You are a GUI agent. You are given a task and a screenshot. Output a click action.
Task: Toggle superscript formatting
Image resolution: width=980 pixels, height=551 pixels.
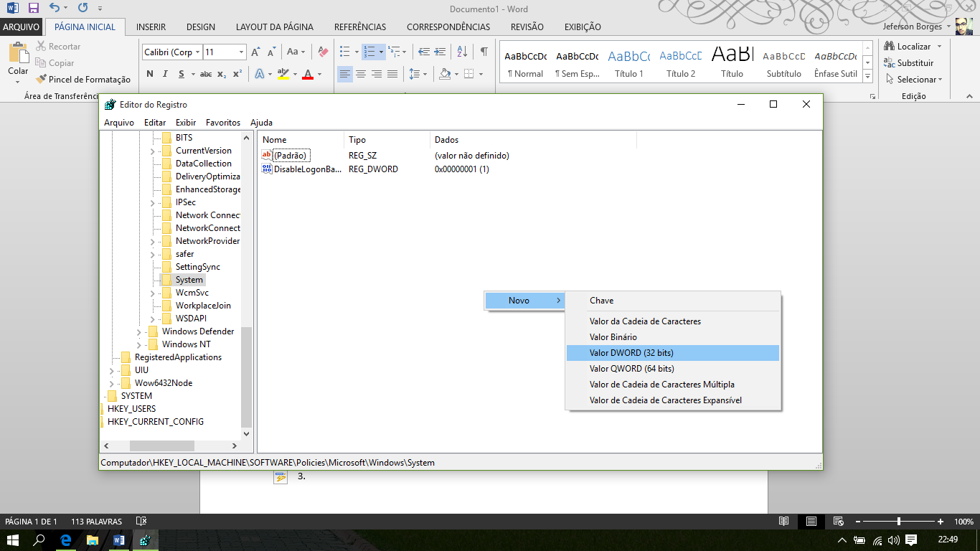(x=237, y=74)
